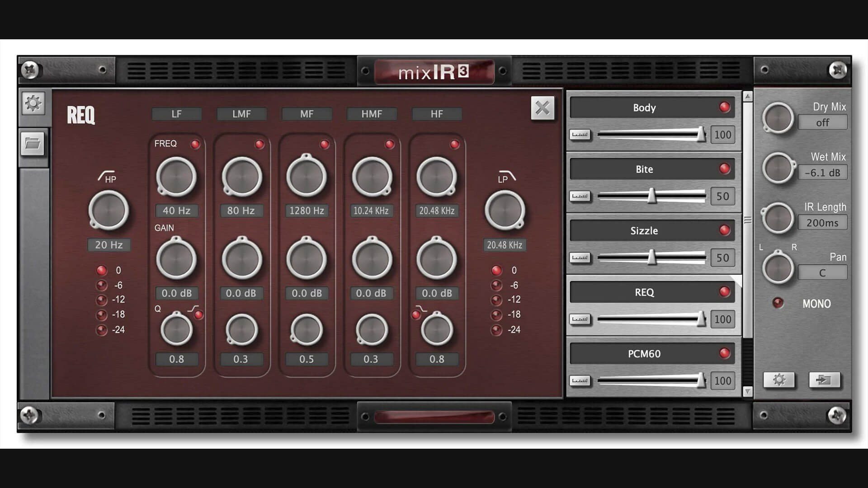
Task: Open the Pan selector showing 'C'
Action: pyautogui.click(x=822, y=272)
